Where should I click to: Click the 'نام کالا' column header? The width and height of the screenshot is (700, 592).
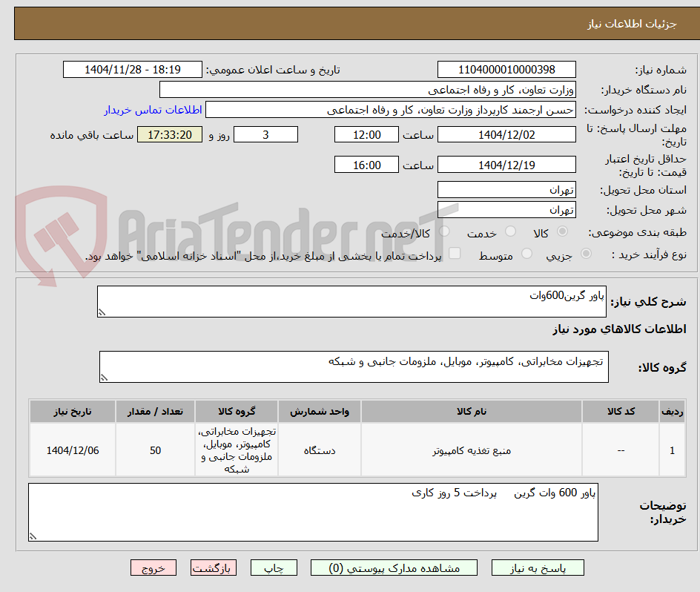(x=472, y=412)
